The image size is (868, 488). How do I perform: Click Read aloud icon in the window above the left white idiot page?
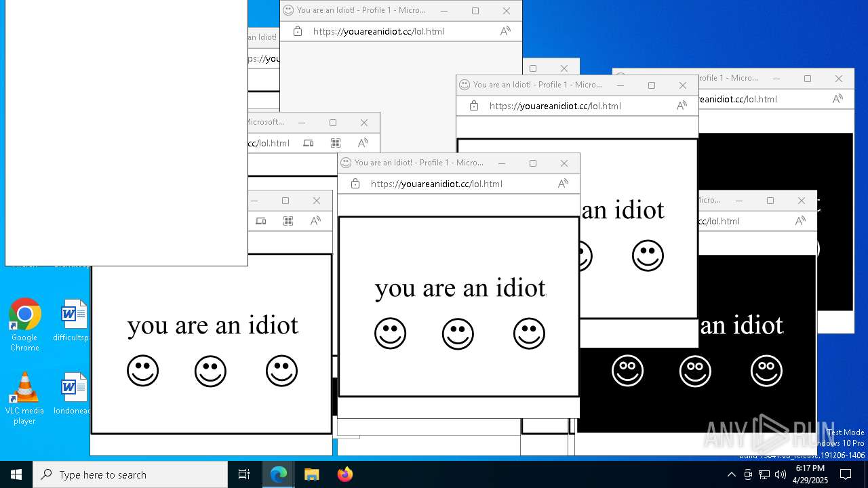[315, 221]
